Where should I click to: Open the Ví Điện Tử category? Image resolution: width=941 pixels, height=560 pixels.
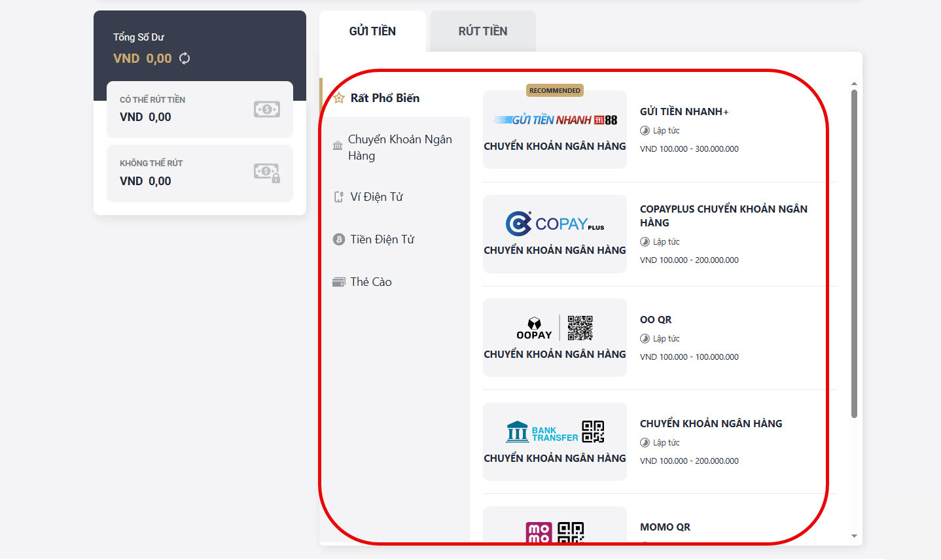pyautogui.click(x=376, y=197)
